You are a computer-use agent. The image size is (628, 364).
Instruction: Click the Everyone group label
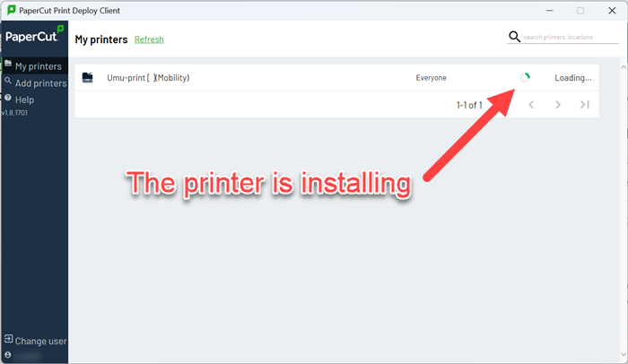431,78
